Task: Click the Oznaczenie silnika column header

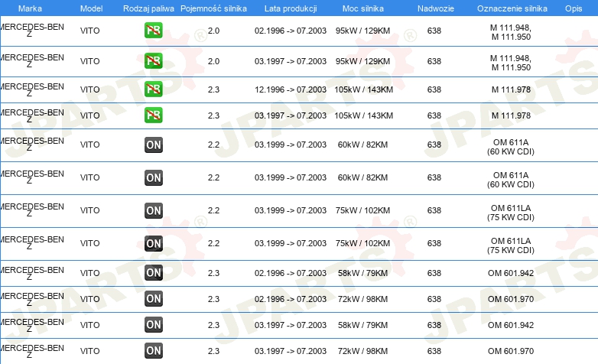Action: (512, 8)
